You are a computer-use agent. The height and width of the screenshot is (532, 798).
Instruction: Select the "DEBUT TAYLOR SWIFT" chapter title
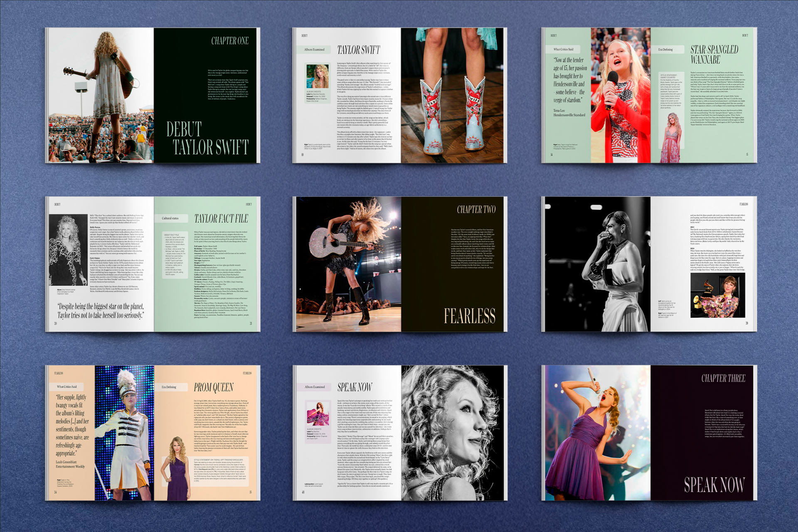coord(207,138)
